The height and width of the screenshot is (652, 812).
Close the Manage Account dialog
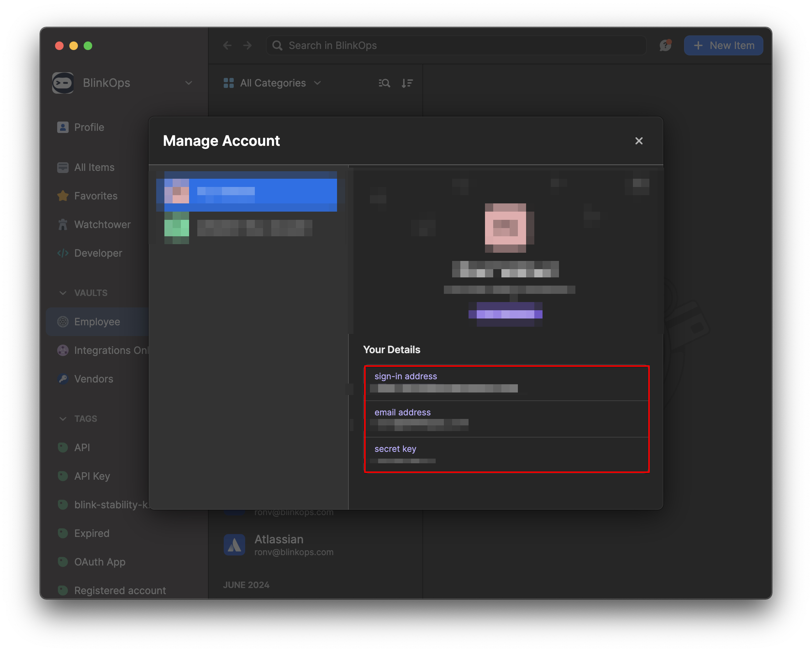coord(638,141)
